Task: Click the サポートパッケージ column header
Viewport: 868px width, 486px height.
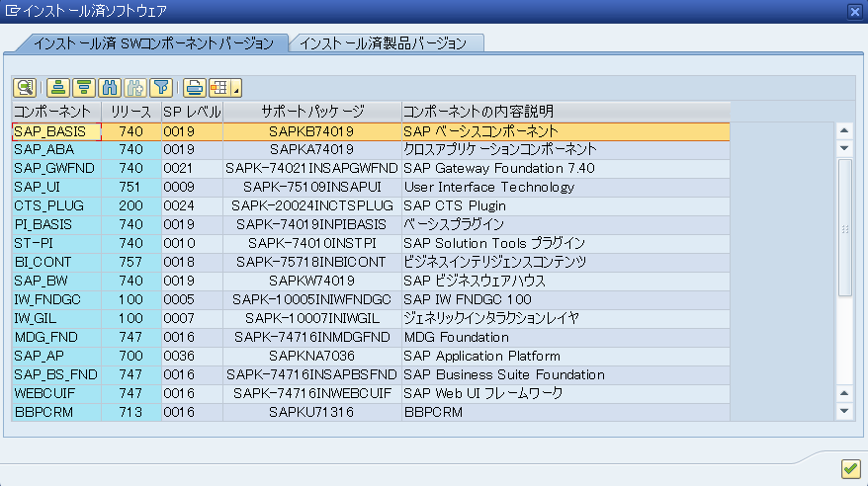Action: point(312,112)
